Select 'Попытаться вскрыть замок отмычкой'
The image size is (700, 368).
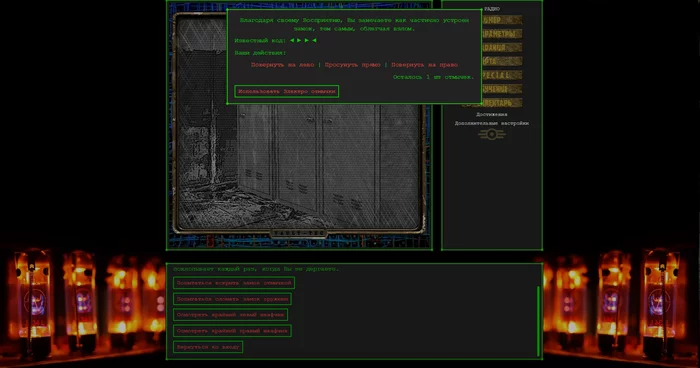[234, 283]
